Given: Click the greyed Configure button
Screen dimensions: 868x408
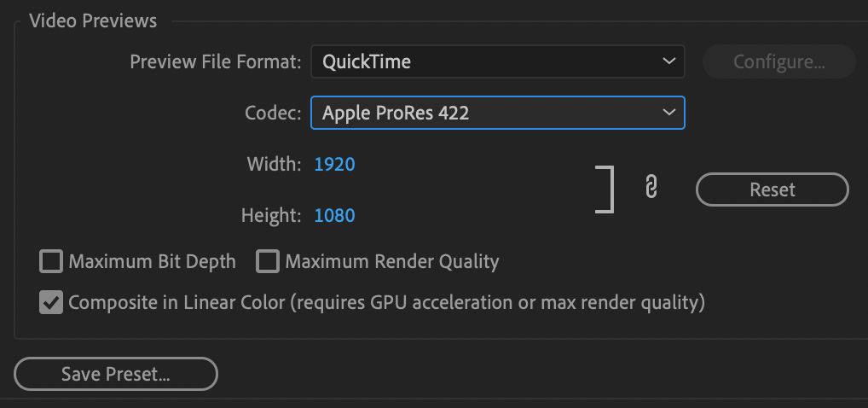Looking at the screenshot, I should (x=778, y=61).
